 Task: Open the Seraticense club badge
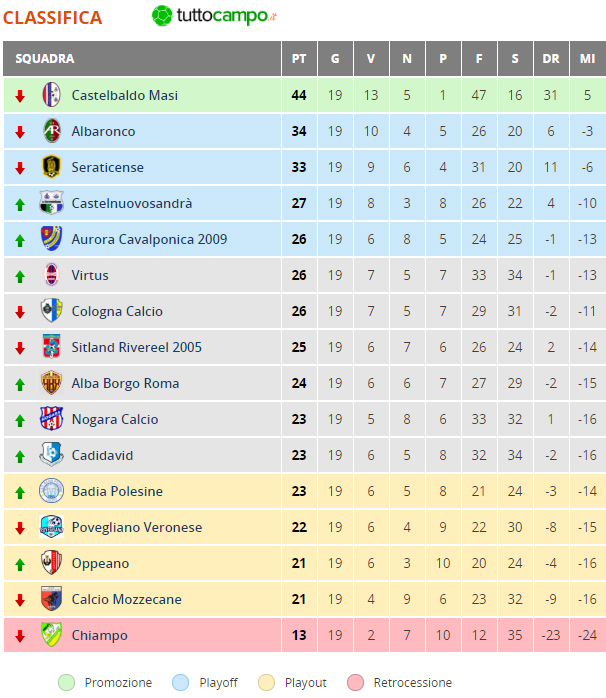click(x=51, y=167)
